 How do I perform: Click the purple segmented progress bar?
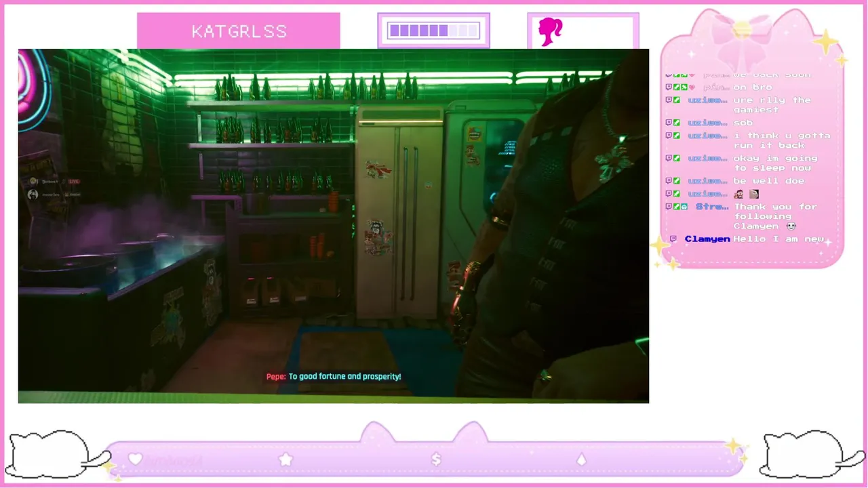433,30
